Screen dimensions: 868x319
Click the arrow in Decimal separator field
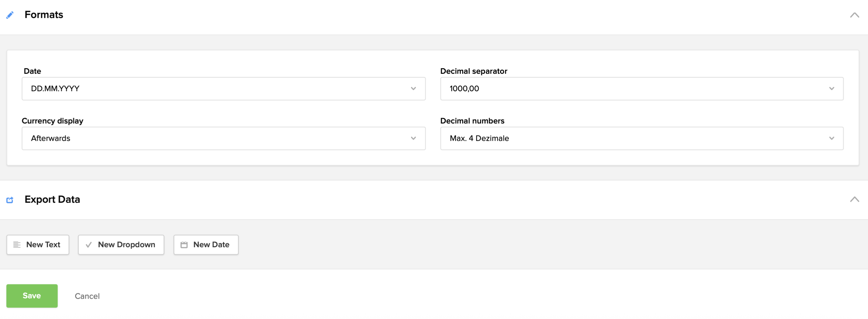click(x=832, y=89)
